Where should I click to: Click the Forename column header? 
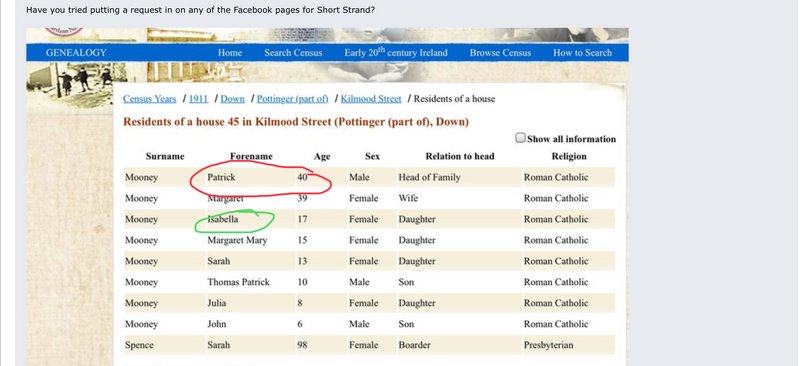point(251,156)
